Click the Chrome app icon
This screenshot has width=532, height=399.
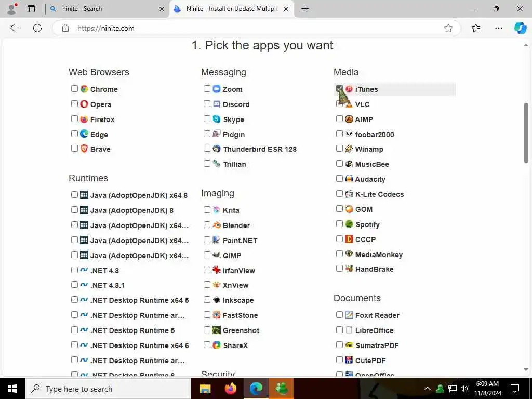(84, 89)
